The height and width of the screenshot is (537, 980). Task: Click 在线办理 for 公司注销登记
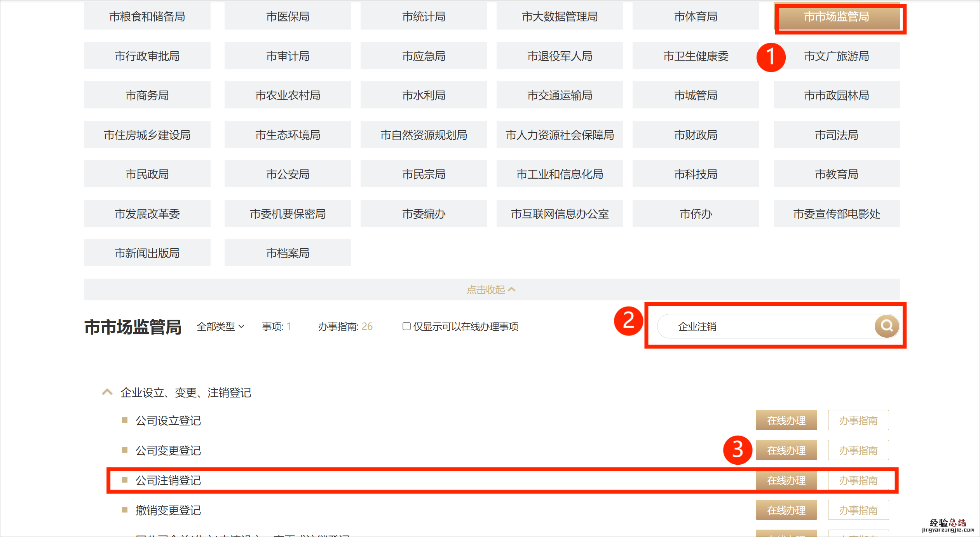pos(786,480)
